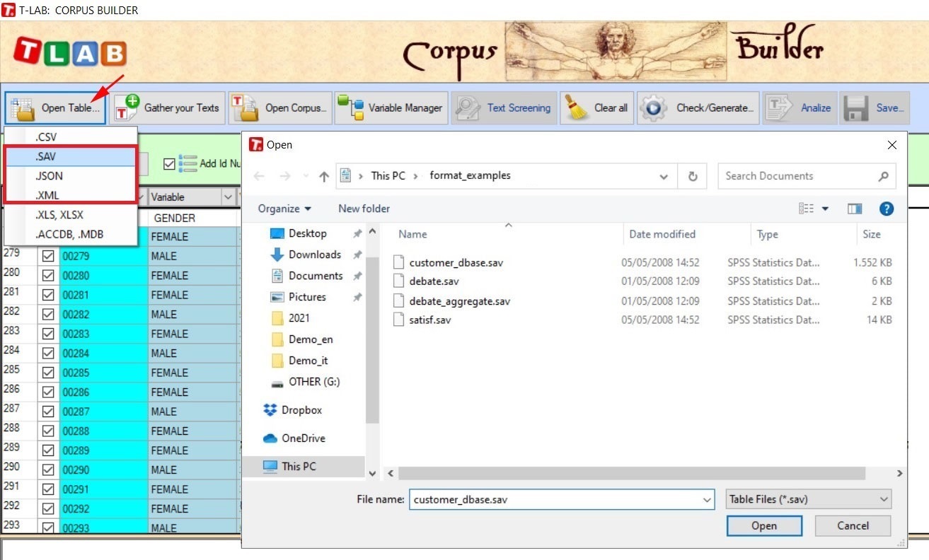
Task: Click the Analize toolbar button
Action: pos(800,108)
